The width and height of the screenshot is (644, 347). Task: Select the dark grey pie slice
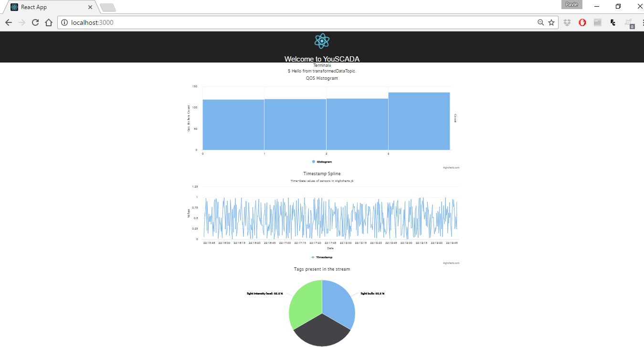322,332
